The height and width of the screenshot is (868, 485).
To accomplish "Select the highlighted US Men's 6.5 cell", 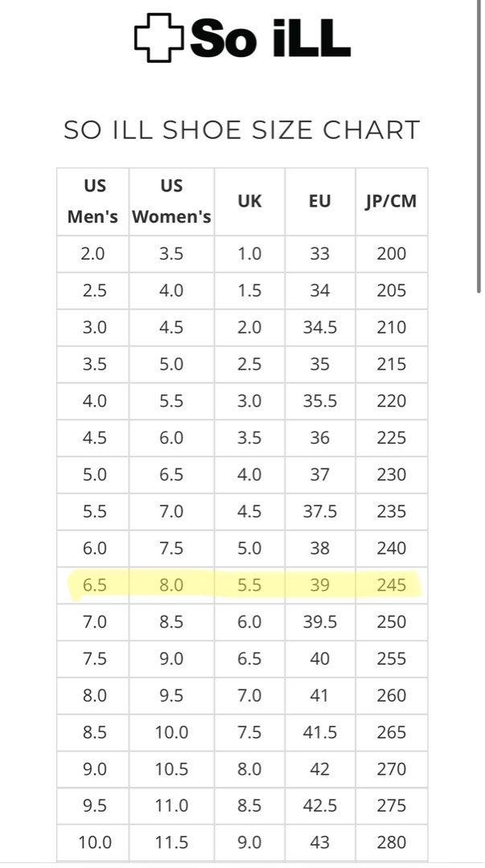I will tap(94, 585).
